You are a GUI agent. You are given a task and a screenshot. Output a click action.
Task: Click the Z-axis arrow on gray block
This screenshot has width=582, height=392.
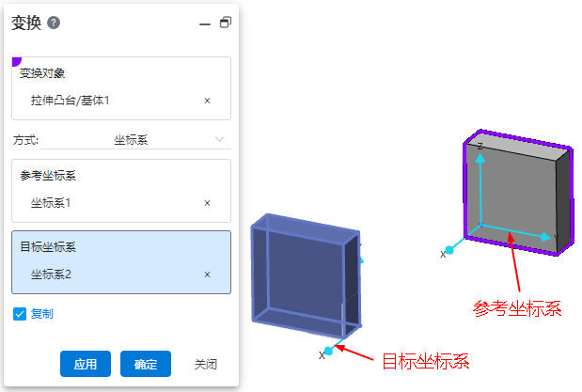[x=480, y=158]
